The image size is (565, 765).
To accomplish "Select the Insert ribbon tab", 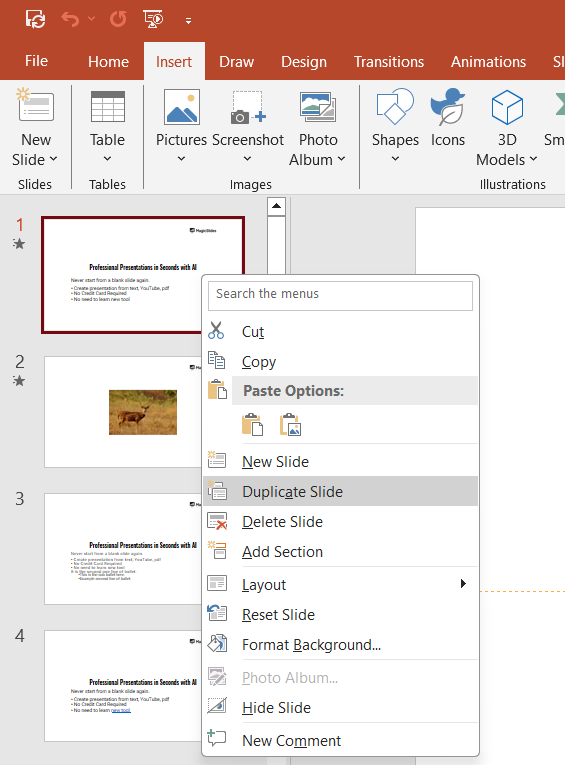I will (x=174, y=61).
